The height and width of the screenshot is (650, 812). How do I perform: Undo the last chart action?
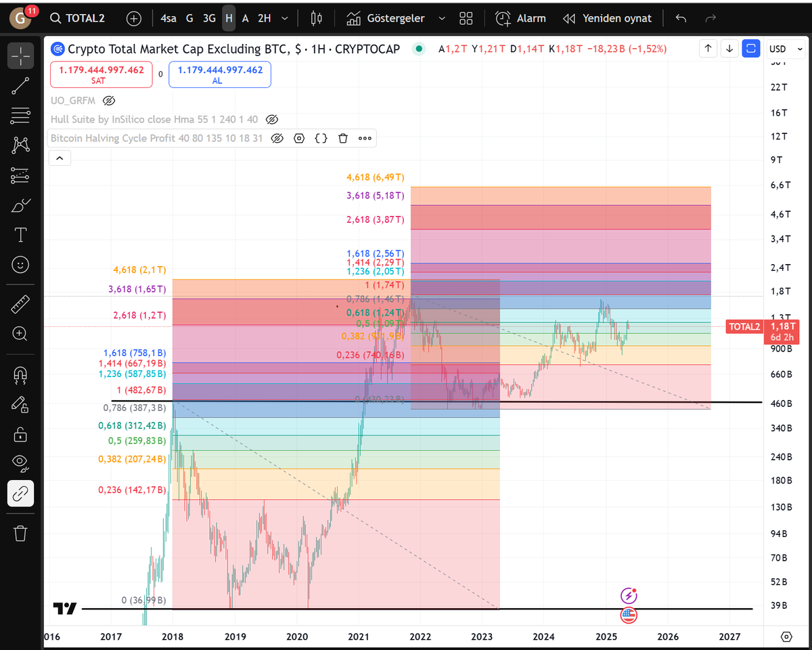coord(681,18)
